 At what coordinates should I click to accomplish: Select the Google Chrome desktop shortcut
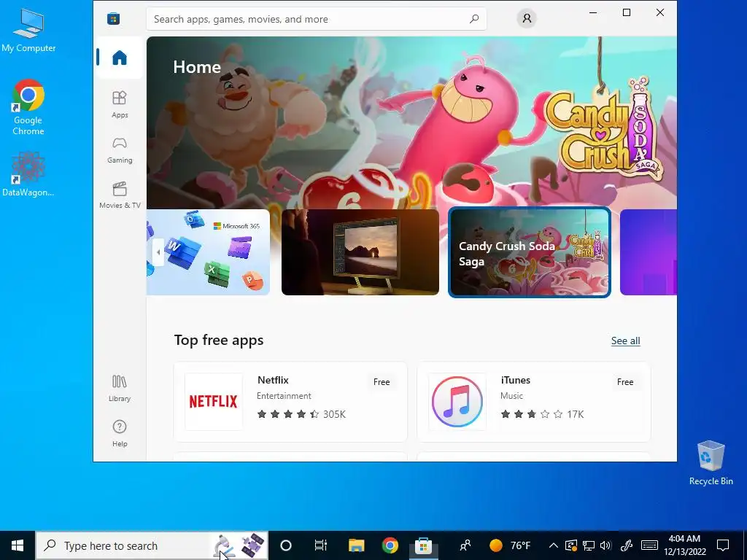click(x=28, y=108)
